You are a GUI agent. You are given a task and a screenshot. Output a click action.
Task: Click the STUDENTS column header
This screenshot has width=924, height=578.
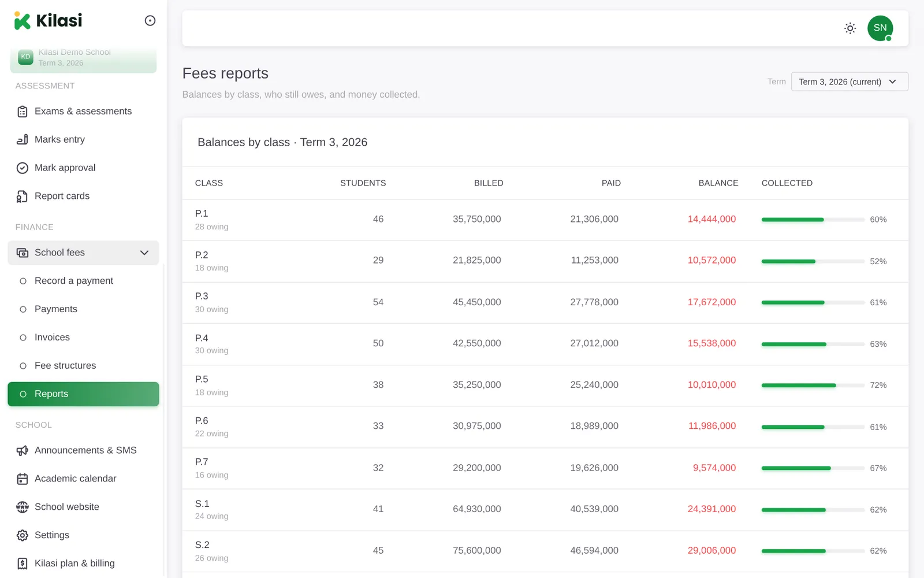tap(363, 183)
